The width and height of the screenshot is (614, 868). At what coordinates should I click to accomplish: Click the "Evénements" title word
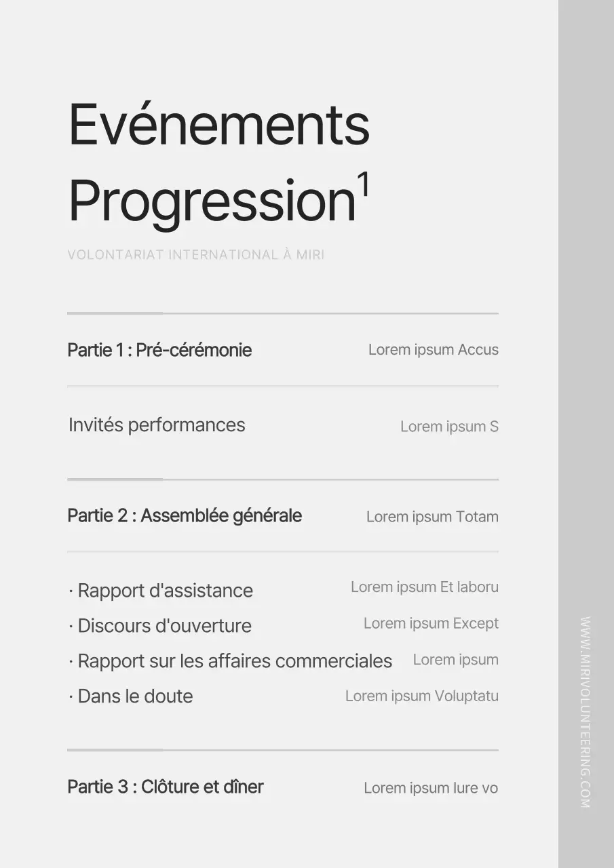tap(218, 125)
